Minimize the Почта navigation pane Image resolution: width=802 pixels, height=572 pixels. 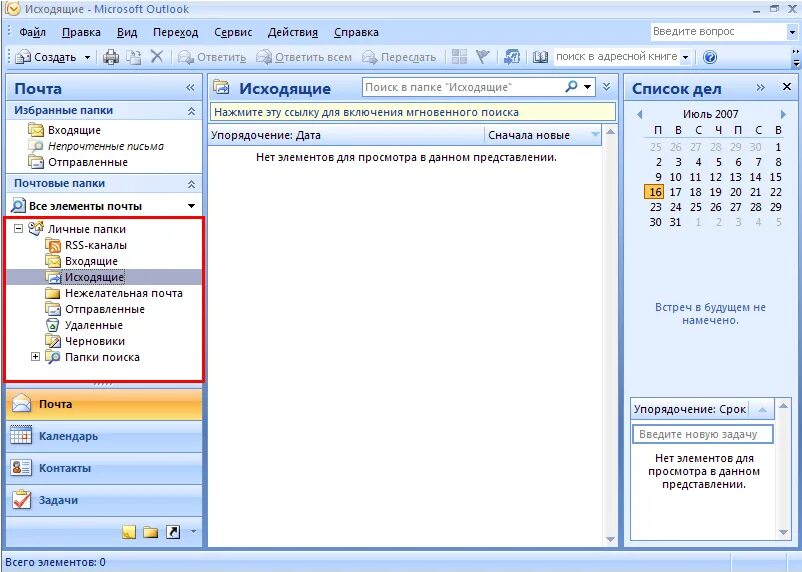190,87
